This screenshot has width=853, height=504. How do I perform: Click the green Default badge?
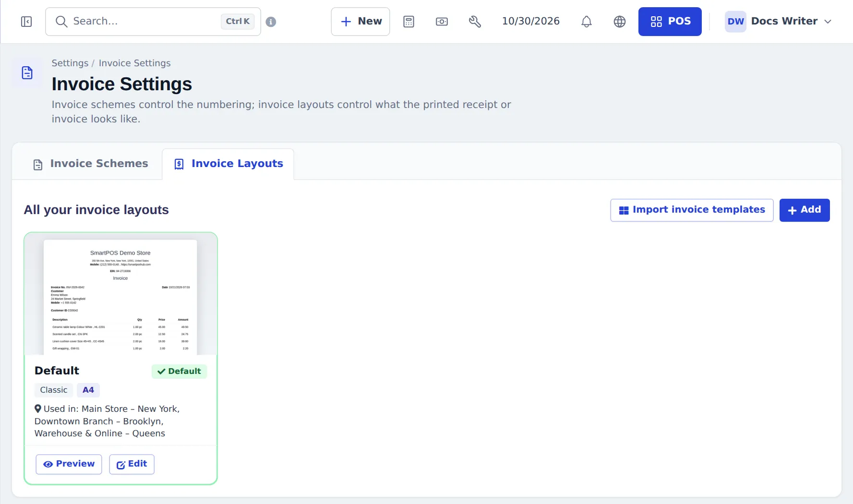pyautogui.click(x=179, y=372)
